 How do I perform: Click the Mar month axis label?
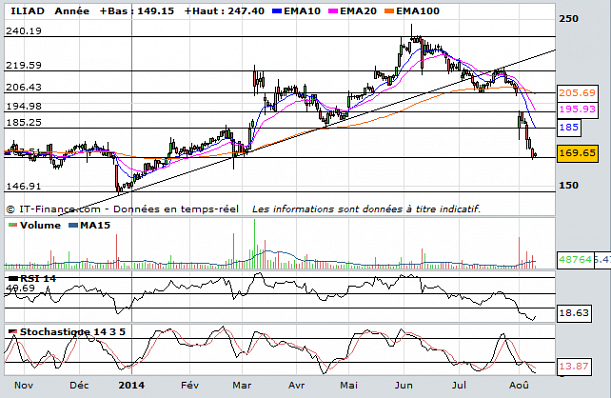pyautogui.click(x=242, y=385)
